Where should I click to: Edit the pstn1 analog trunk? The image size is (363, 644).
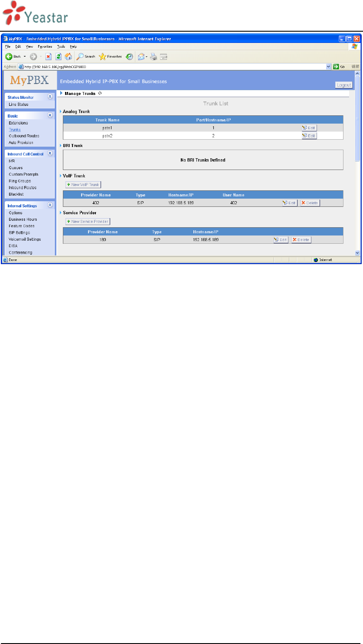(x=309, y=127)
